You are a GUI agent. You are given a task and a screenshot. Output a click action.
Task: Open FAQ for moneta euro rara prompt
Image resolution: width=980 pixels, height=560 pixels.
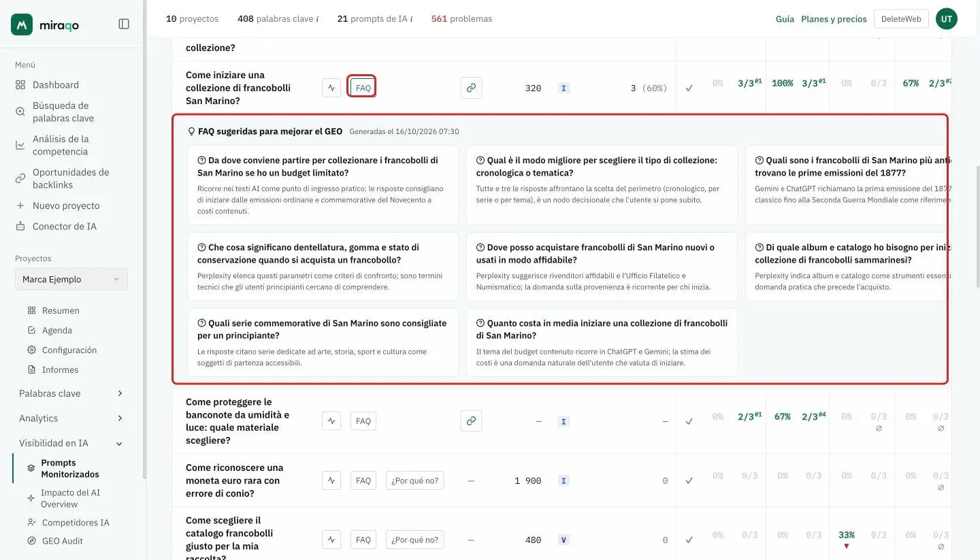(363, 480)
